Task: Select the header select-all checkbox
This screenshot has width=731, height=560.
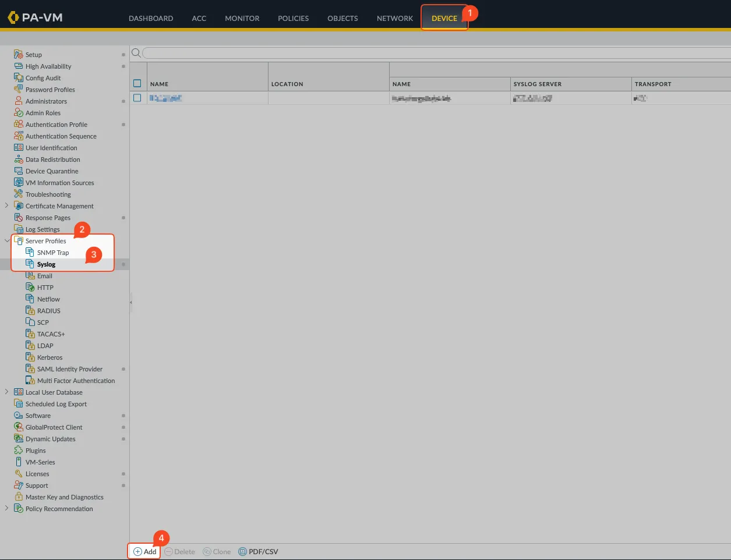Action: (137, 83)
